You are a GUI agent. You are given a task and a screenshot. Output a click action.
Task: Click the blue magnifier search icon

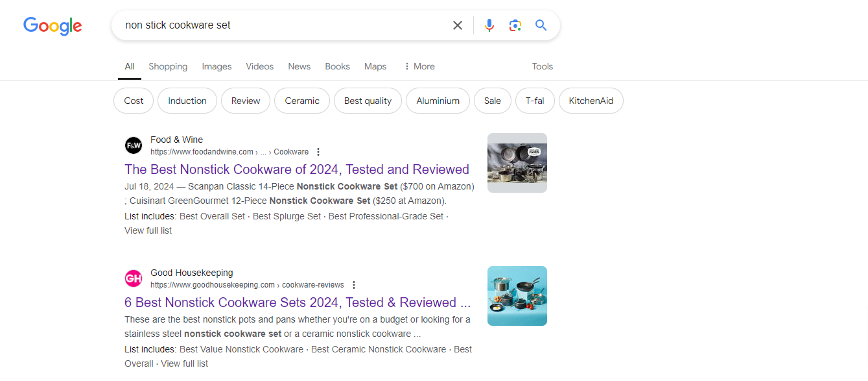click(x=541, y=25)
